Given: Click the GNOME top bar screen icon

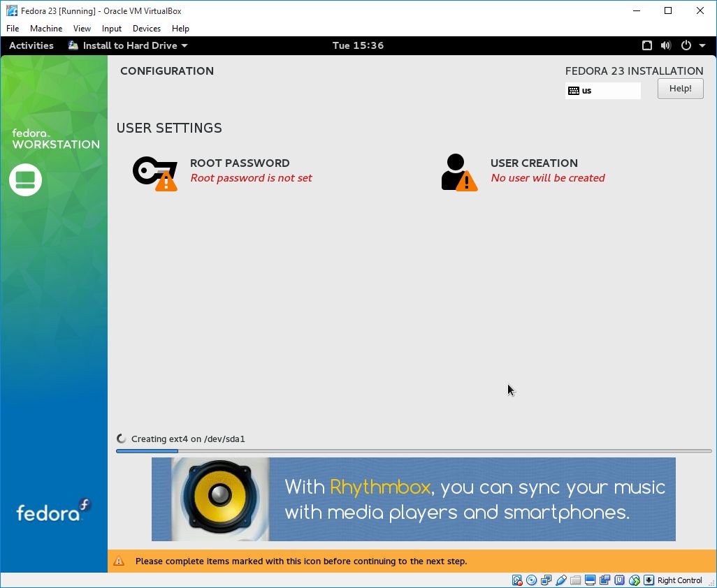Looking at the screenshot, I should coord(646,45).
